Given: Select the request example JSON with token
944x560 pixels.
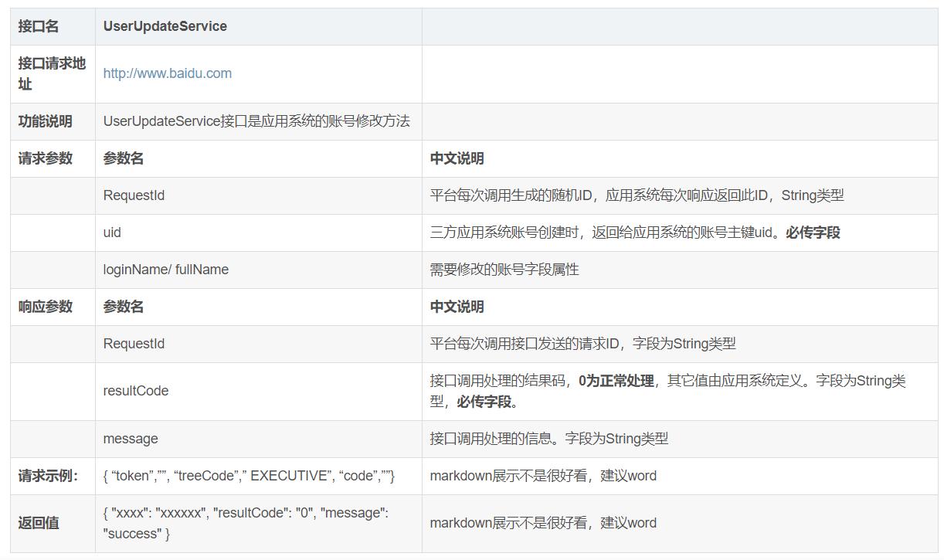Looking at the screenshot, I should pyautogui.click(x=249, y=476).
